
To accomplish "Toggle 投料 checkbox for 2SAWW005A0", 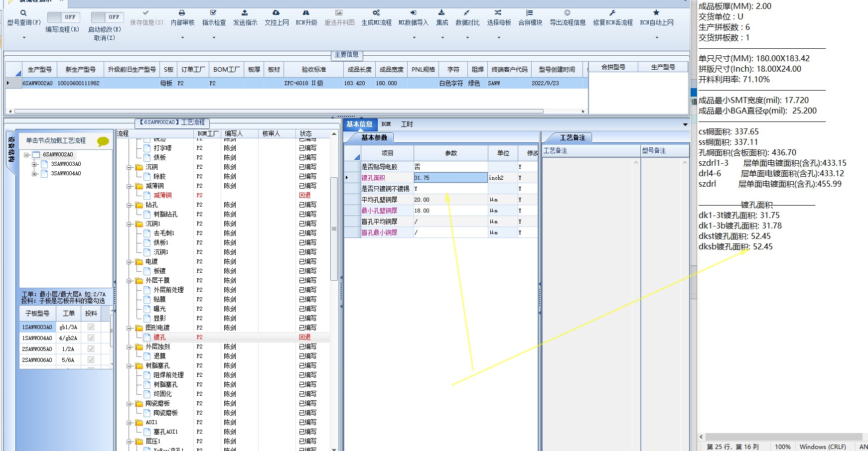I will click(91, 349).
